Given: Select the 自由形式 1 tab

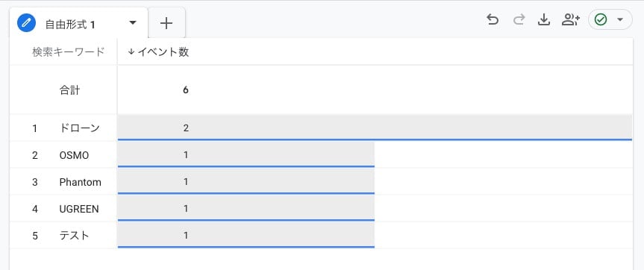Looking at the screenshot, I should [x=70, y=25].
